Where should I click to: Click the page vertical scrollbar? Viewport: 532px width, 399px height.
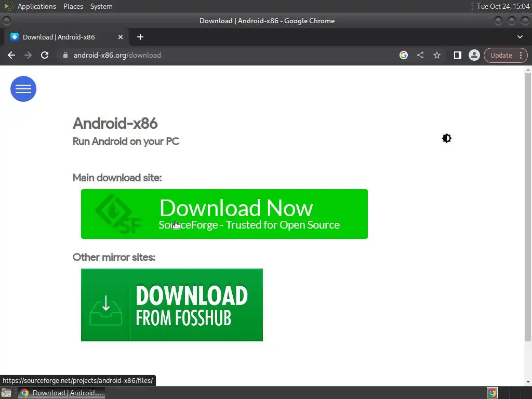pos(528,207)
